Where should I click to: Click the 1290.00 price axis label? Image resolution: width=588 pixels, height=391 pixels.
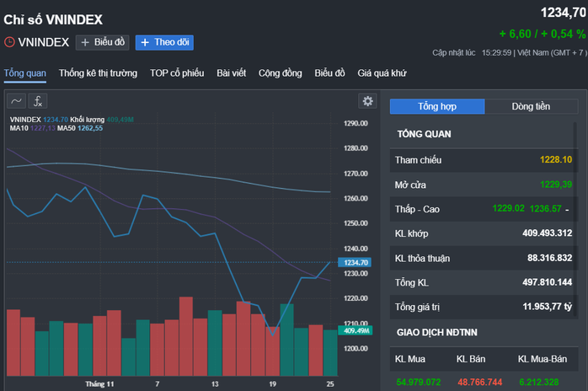(x=355, y=124)
